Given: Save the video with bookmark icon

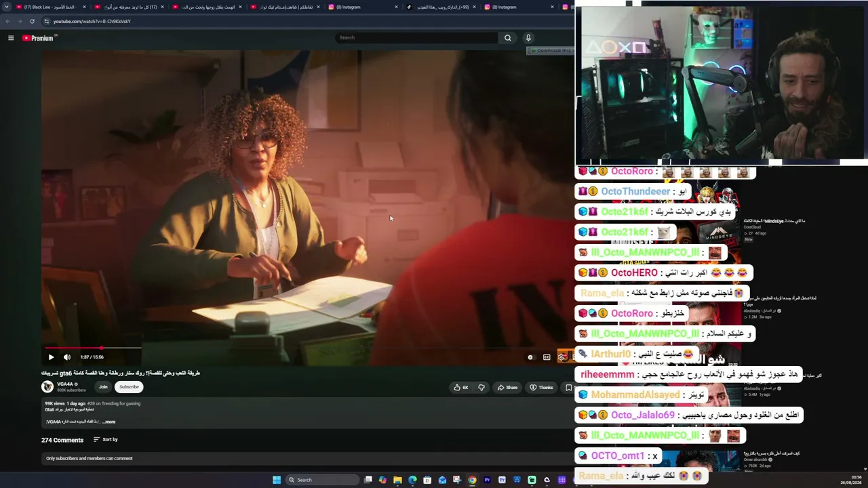Looking at the screenshot, I should click(568, 388).
